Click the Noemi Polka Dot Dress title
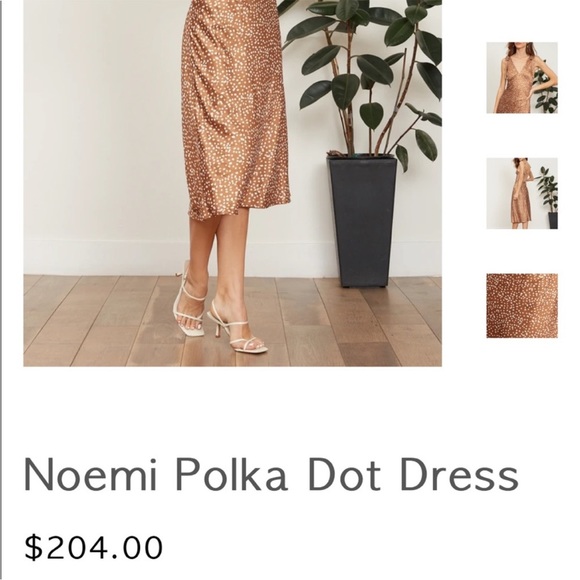Screen dimensions: 580x580 271,474
